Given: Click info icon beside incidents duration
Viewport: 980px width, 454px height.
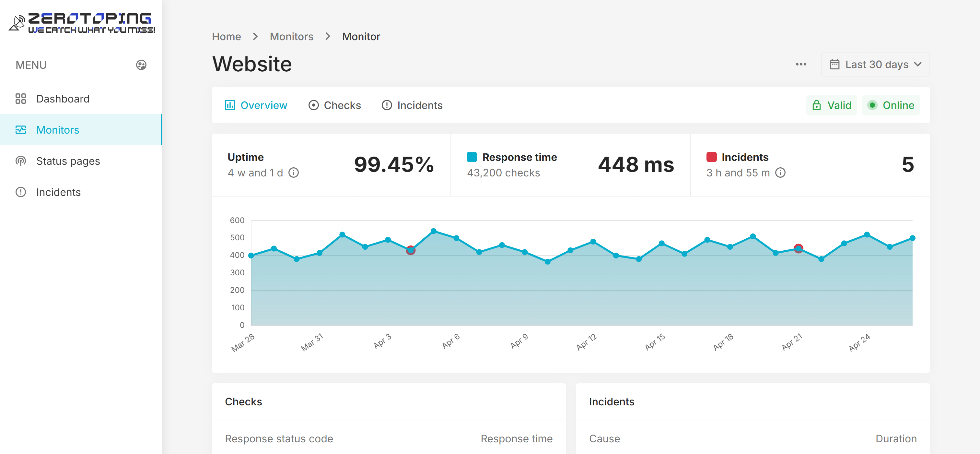Looking at the screenshot, I should tap(780, 173).
